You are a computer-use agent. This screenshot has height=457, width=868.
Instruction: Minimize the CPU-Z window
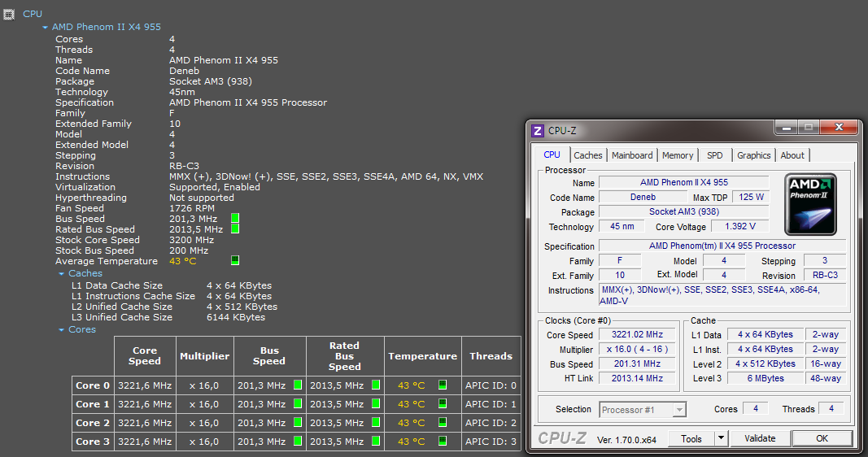(786, 128)
